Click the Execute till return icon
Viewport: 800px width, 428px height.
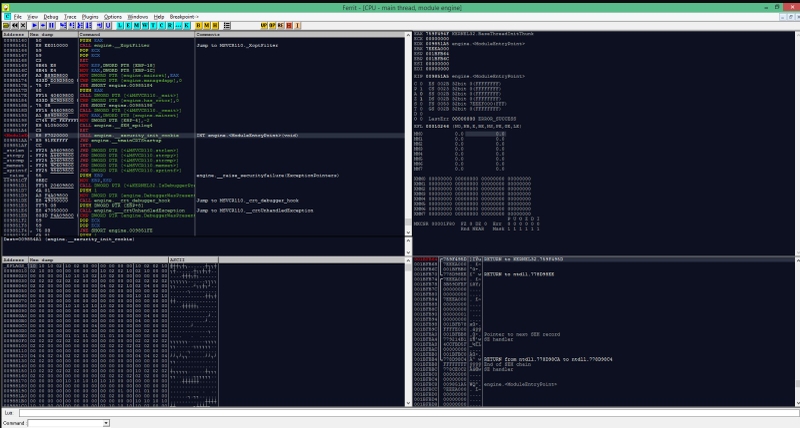pos(99,26)
